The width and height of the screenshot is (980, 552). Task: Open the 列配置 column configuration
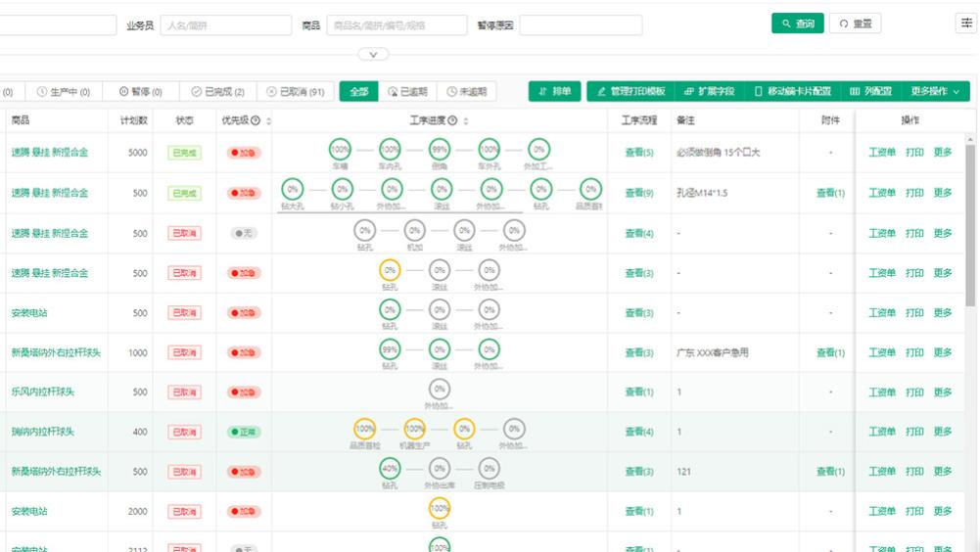(x=870, y=91)
